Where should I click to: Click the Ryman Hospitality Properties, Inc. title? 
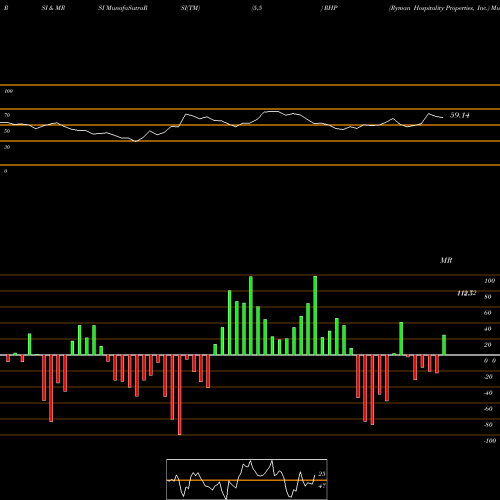[x=439, y=8]
